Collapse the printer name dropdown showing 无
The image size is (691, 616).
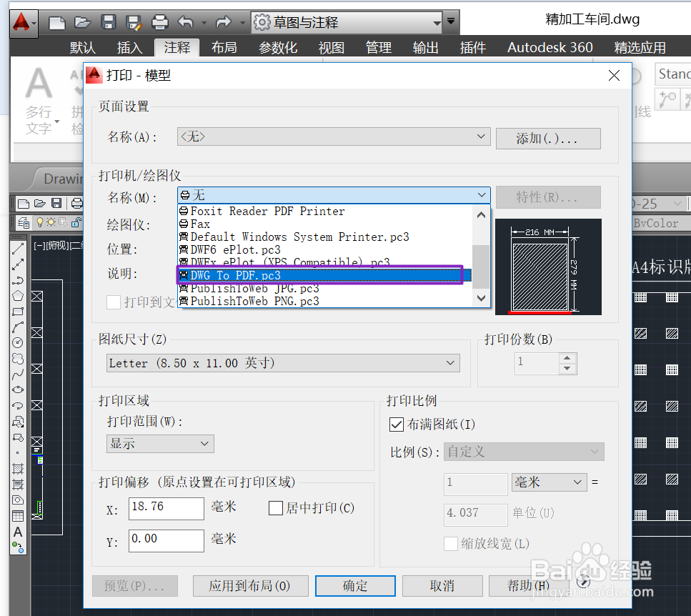pos(334,195)
